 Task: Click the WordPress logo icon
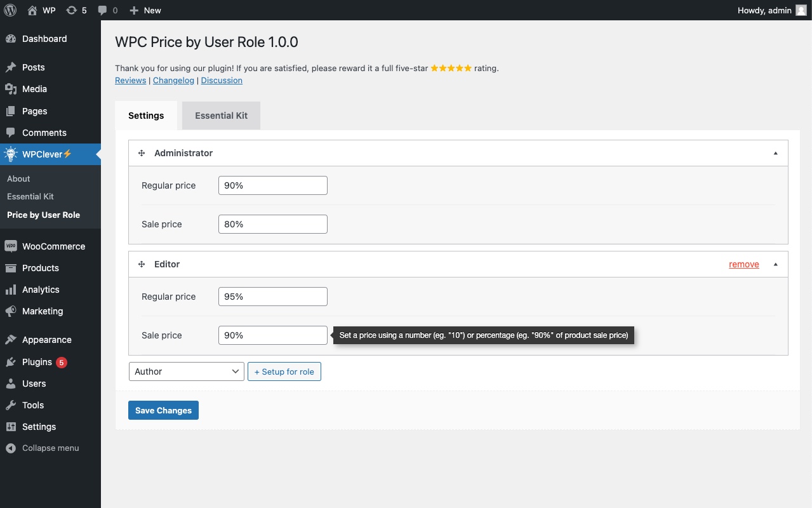[10, 10]
